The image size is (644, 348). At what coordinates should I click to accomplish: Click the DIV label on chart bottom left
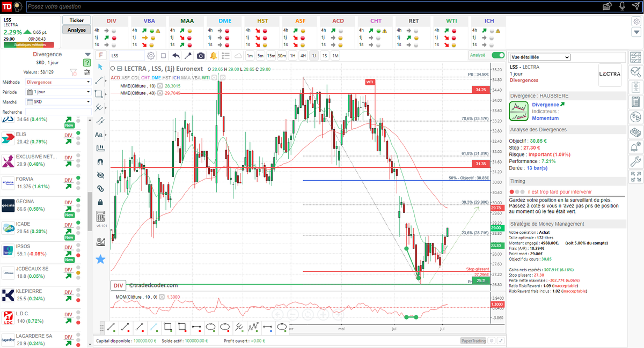119,286
